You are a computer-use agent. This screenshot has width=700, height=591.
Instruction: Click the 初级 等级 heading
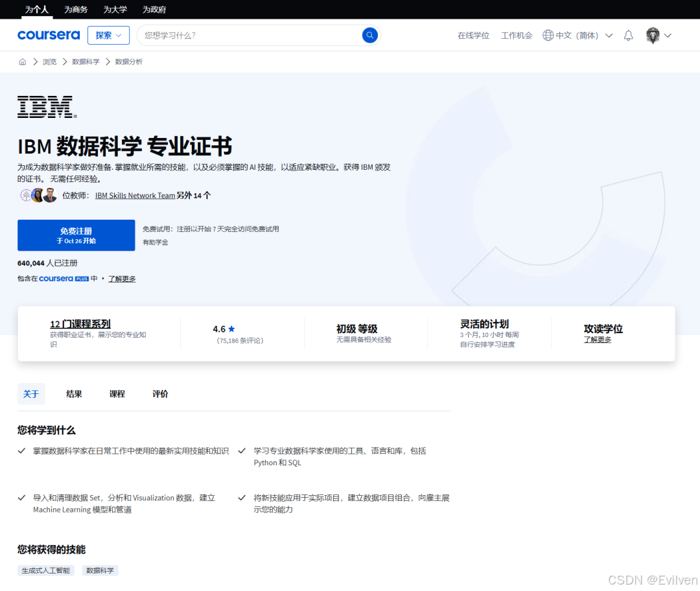[x=356, y=329]
